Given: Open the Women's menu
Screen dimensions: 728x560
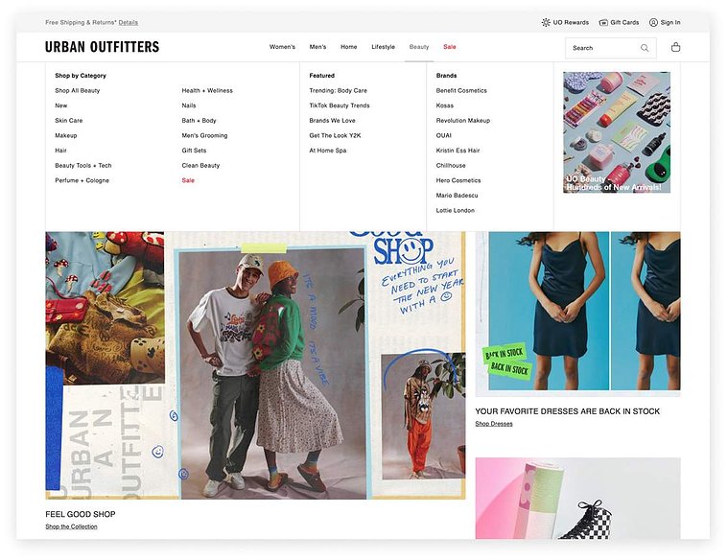Looking at the screenshot, I should tap(282, 47).
